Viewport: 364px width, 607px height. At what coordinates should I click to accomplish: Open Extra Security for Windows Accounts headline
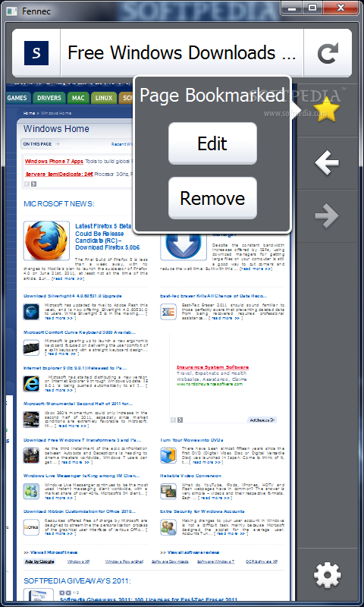click(202, 511)
